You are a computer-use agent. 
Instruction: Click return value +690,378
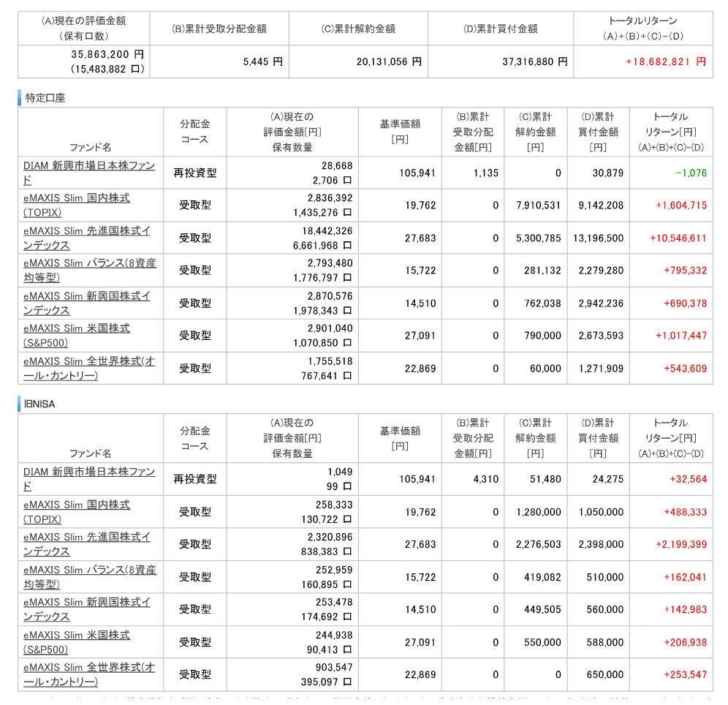pos(686,304)
